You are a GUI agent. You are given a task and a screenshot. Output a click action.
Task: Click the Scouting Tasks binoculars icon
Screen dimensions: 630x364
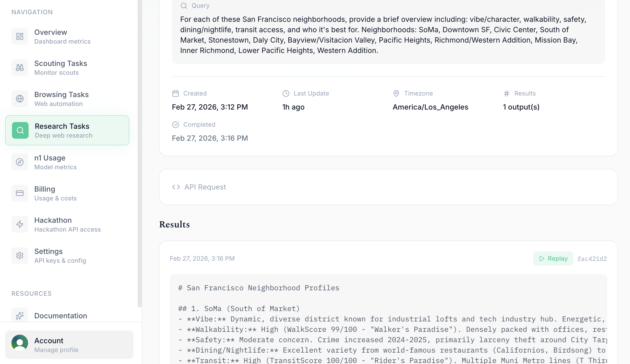tap(20, 68)
